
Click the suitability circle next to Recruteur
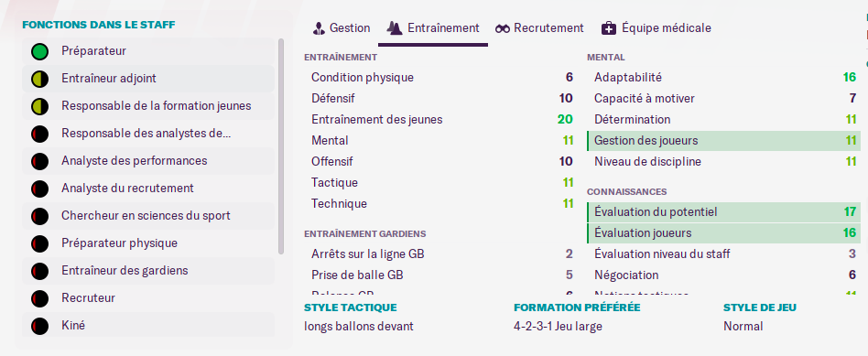(x=40, y=298)
